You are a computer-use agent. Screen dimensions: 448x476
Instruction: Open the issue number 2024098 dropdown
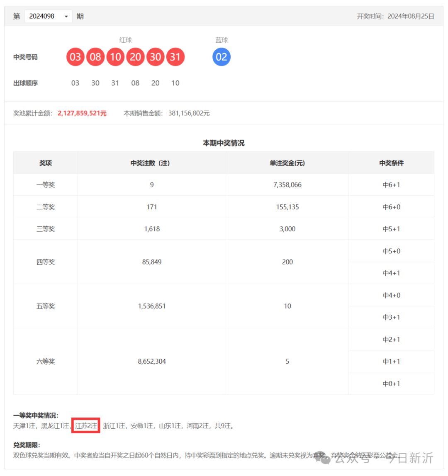(48, 16)
